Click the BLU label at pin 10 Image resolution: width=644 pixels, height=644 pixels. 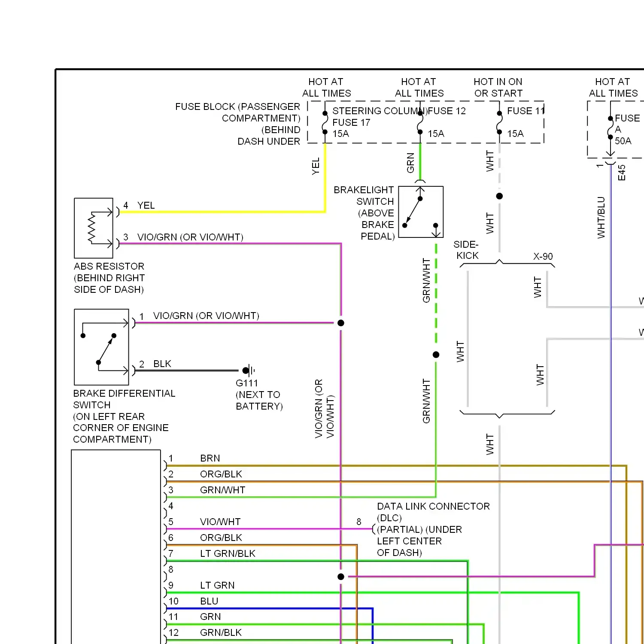[x=209, y=601]
